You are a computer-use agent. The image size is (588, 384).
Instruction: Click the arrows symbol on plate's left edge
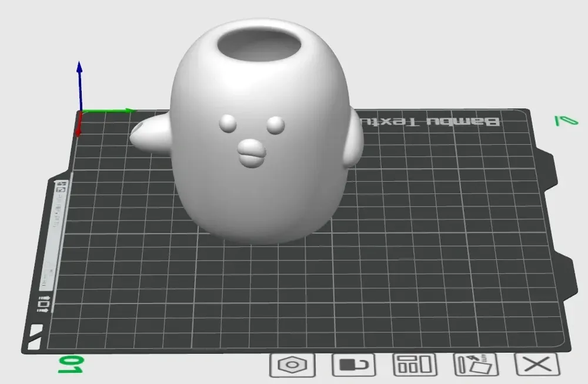tap(43, 303)
